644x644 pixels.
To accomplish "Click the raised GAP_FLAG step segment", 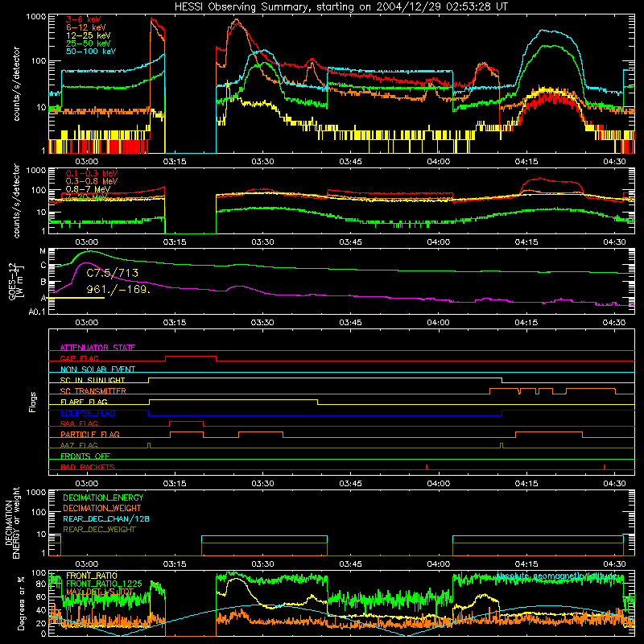I will 191,356.
